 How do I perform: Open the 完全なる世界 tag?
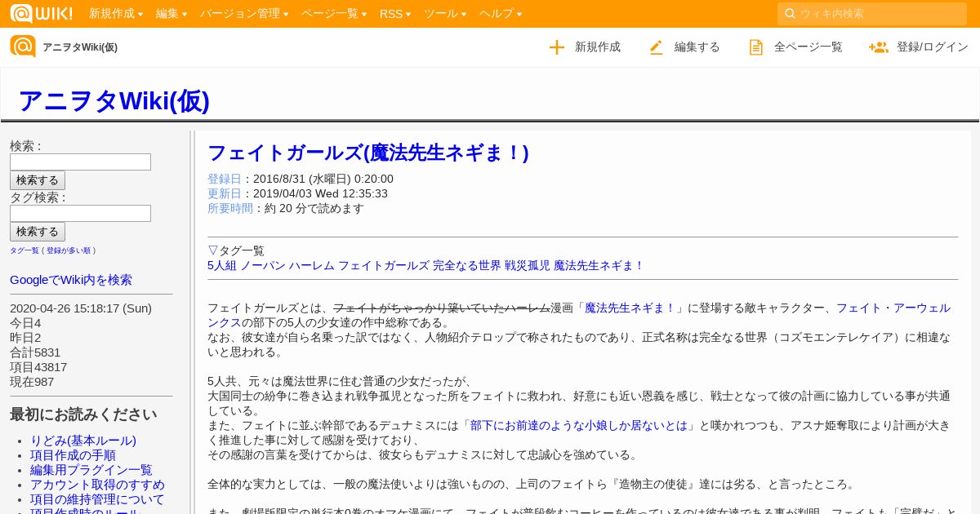point(467,265)
